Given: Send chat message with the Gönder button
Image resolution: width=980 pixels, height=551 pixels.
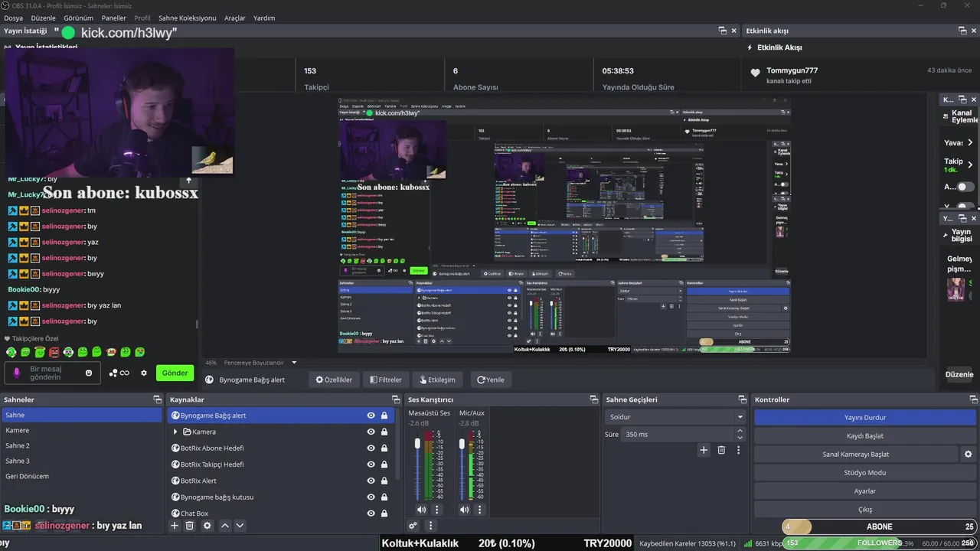Looking at the screenshot, I should [x=175, y=373].
